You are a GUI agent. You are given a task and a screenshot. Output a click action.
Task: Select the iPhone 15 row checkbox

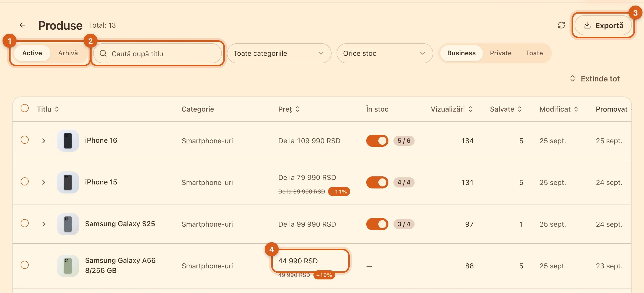(x=25, y=181)
